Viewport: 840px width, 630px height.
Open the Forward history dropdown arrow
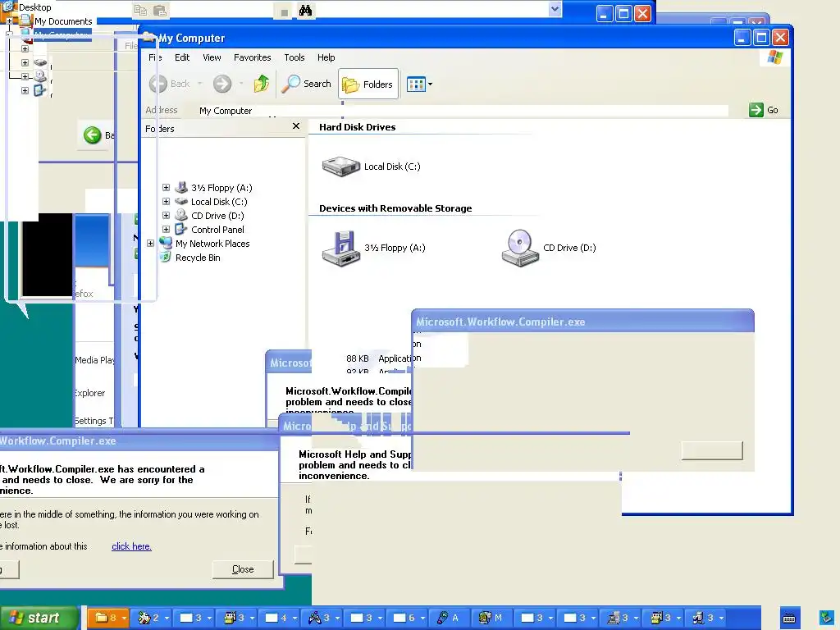(x=241, y=84)
